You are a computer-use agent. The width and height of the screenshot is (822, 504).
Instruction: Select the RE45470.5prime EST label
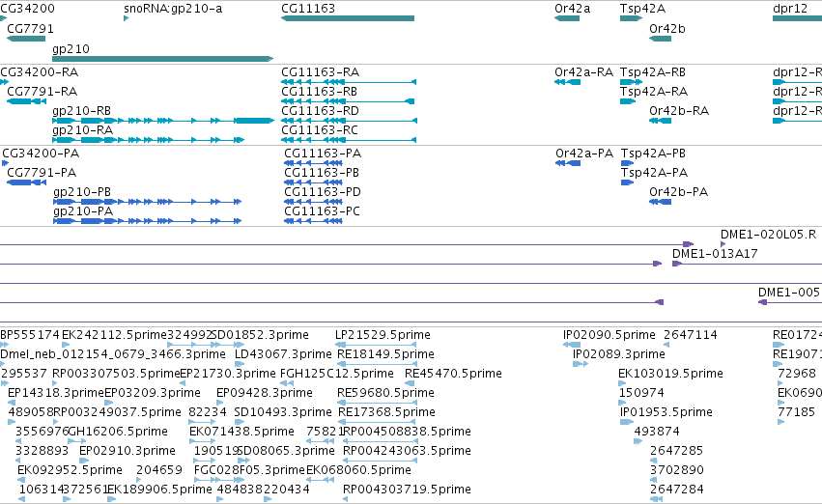coord(453,374)
